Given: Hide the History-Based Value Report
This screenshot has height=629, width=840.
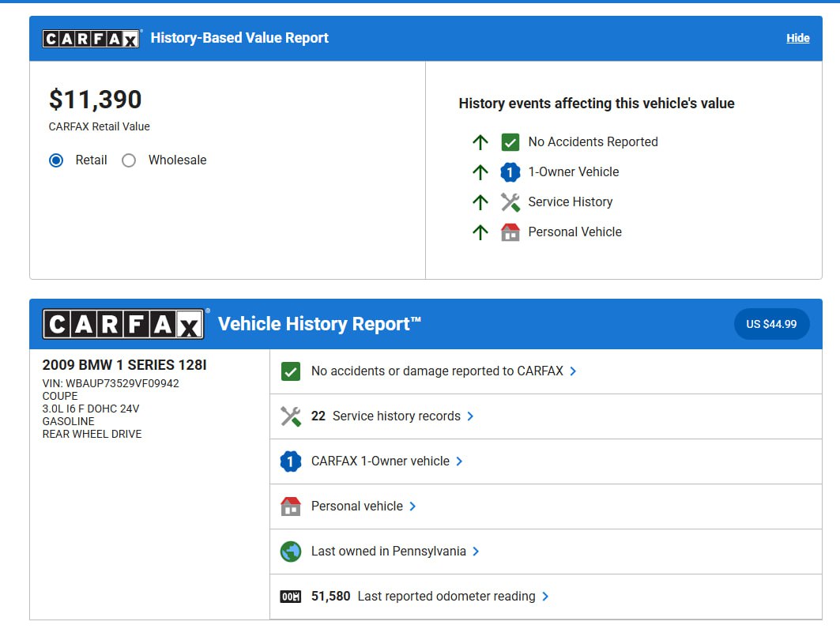Looking at the screenshot, I should (797, 38).
